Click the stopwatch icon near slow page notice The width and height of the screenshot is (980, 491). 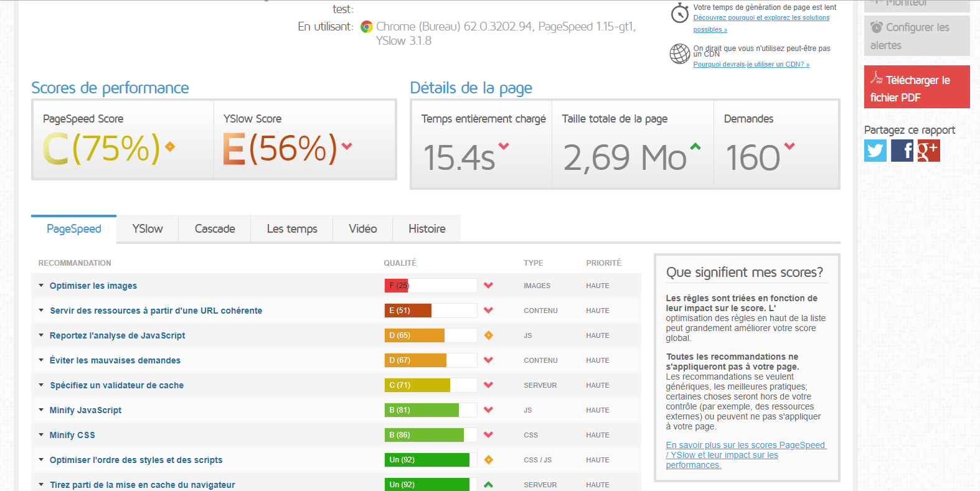679,13
